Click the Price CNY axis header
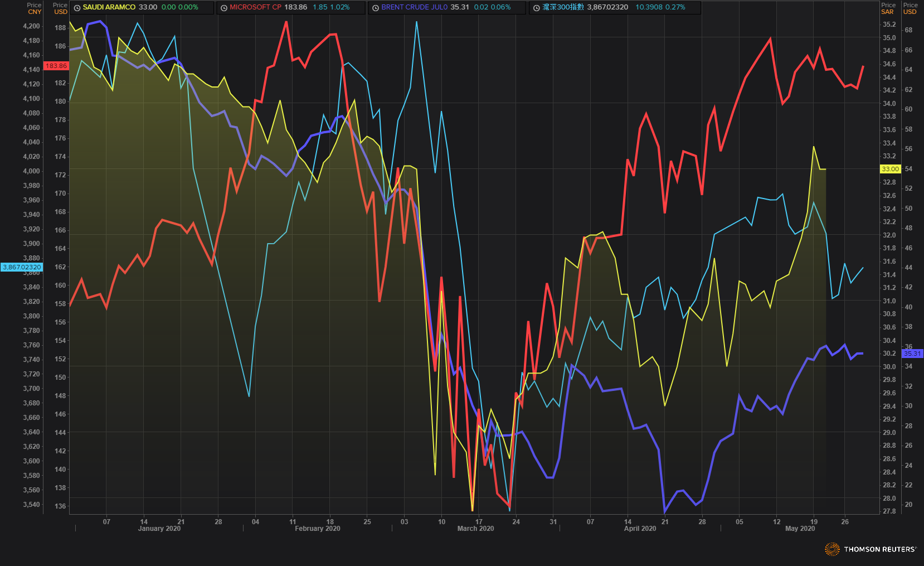 coord(35,8)
